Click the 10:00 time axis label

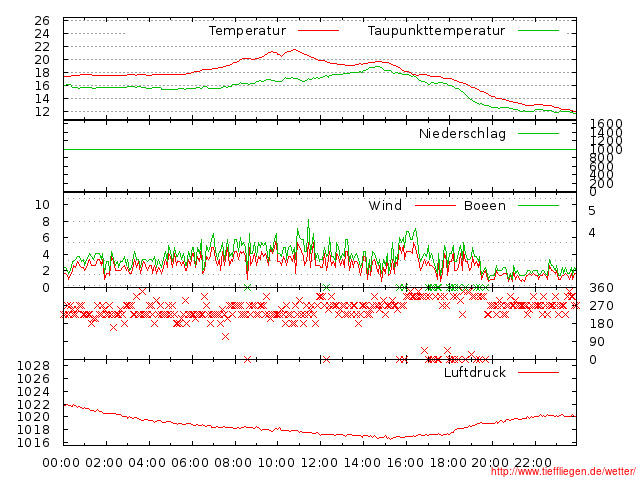pos(276,463)
